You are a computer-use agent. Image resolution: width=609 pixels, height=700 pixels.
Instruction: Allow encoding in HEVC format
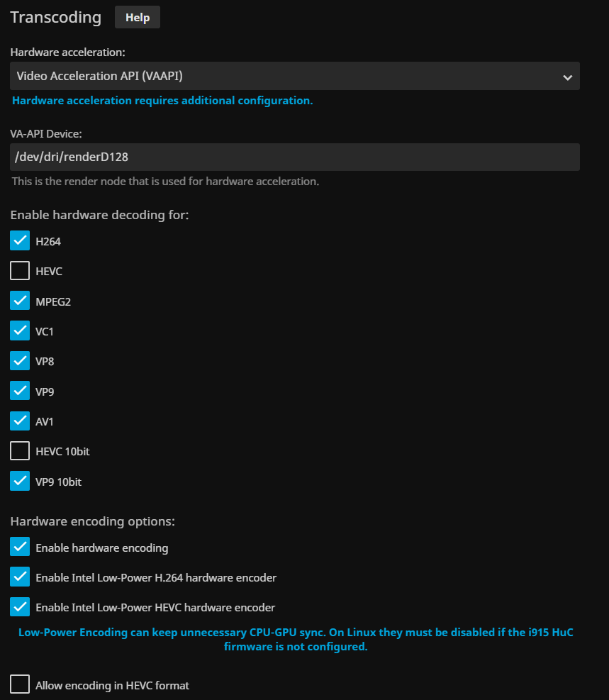click(20, 685)
